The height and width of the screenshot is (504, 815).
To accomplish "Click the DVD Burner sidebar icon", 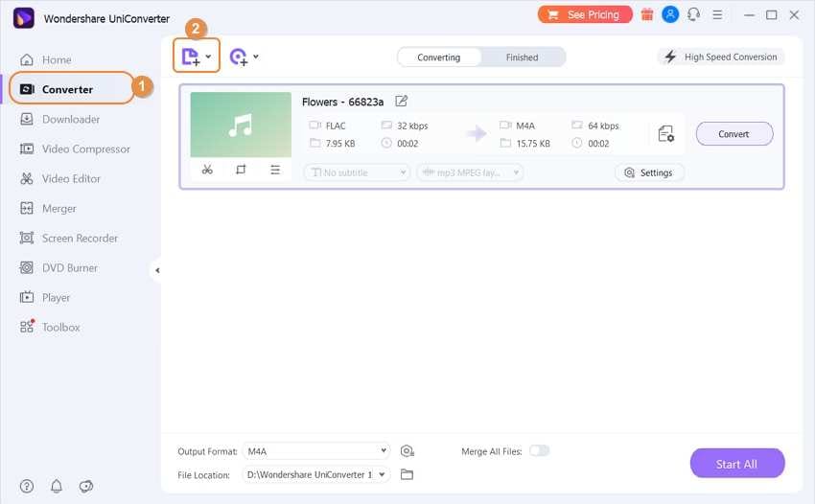I will click(27, 267).
